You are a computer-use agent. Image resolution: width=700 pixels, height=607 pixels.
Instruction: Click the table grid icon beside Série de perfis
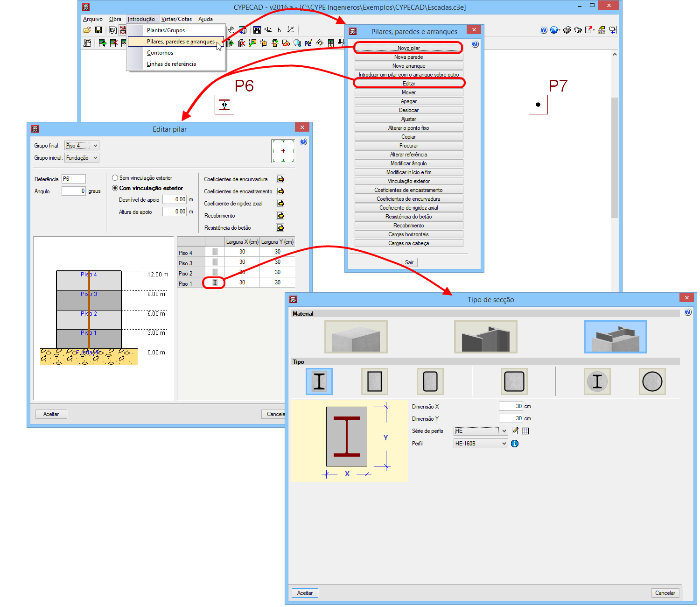(525, 431)
